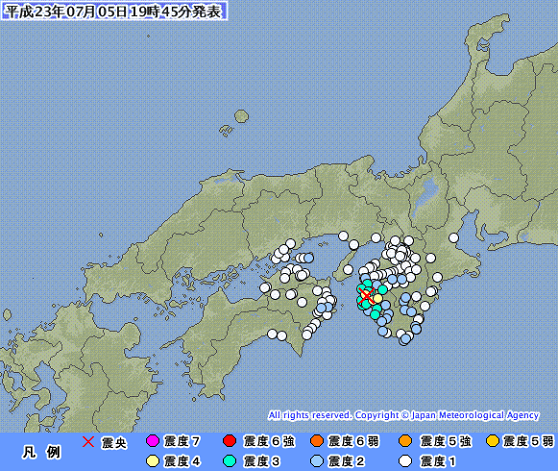Click the magenta 震度7 legend circle

[x=152, y=441]
